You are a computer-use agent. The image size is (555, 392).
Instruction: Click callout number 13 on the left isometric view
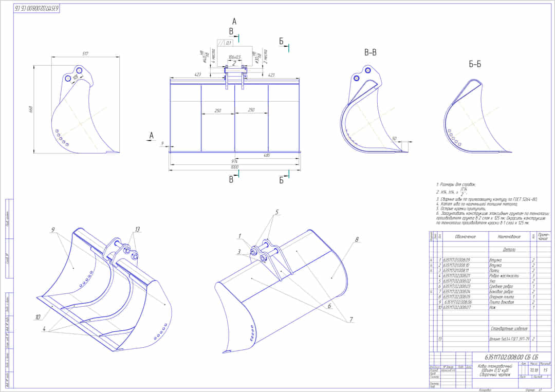pos(137,229)
